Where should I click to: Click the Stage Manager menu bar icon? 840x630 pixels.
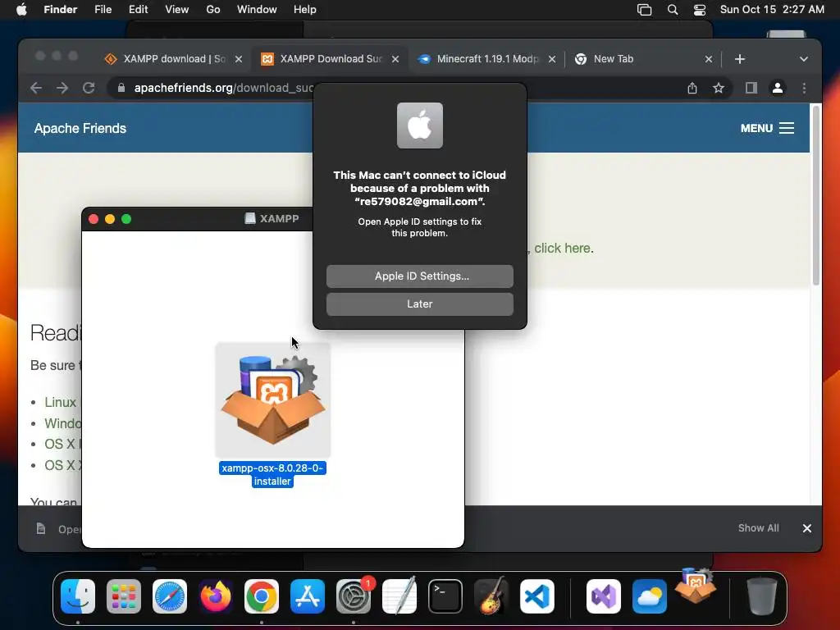coord(645,9)
